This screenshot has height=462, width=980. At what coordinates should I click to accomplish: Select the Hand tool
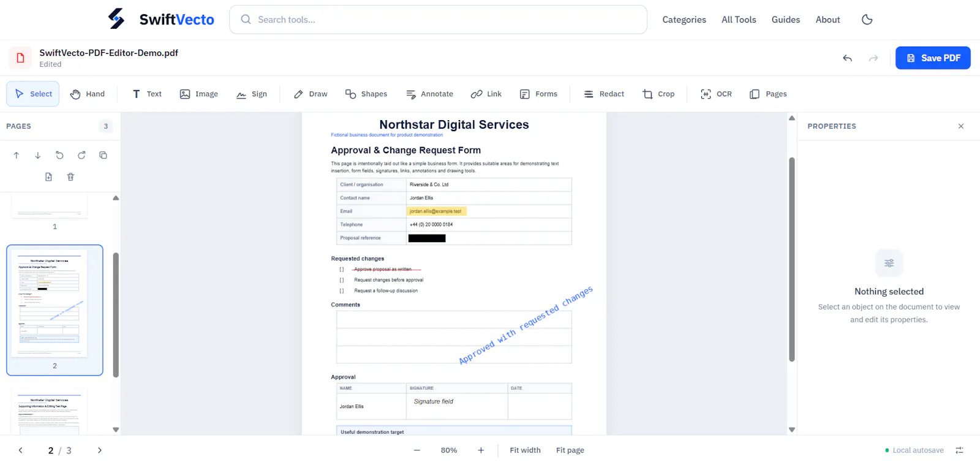pyautogui.click(x=88, y=94)
